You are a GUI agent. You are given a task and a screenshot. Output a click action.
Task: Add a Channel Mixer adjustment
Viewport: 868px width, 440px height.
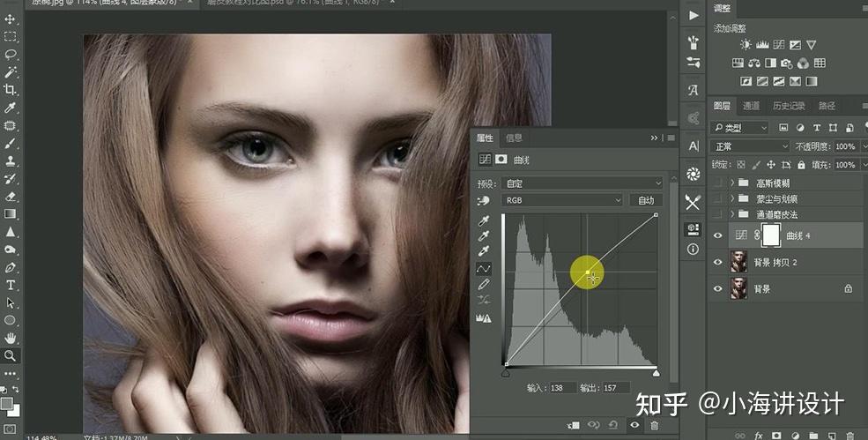click(x=804, y=63)
